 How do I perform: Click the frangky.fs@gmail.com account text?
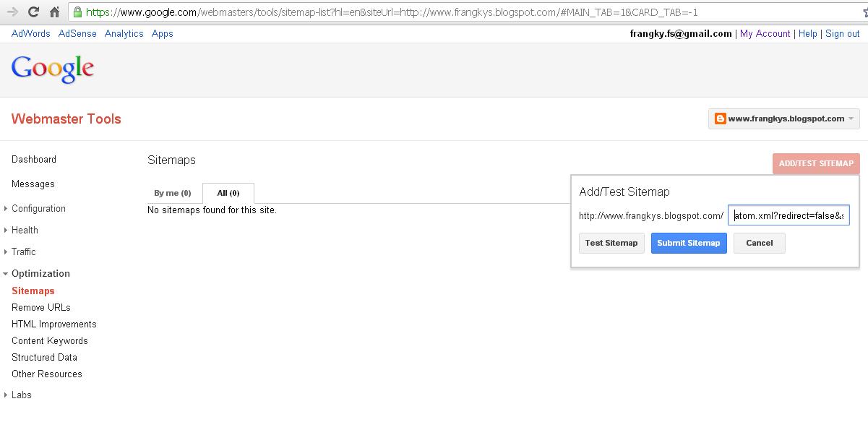click(x=682, y=33)
